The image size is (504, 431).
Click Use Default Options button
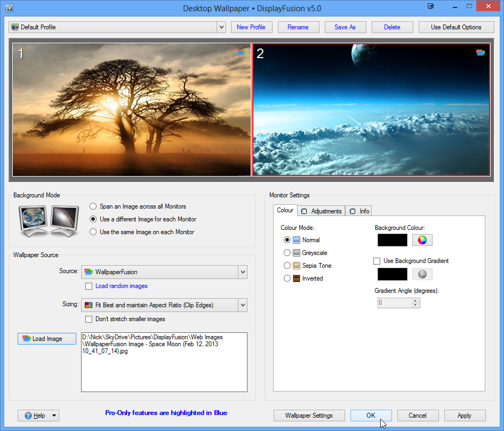point(456,27)
